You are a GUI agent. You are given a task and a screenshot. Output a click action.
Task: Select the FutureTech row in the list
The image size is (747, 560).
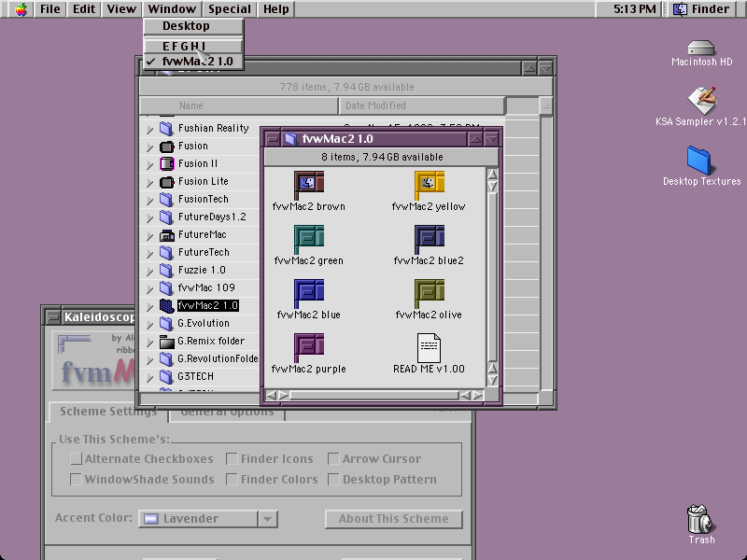[x=204, y=253]
